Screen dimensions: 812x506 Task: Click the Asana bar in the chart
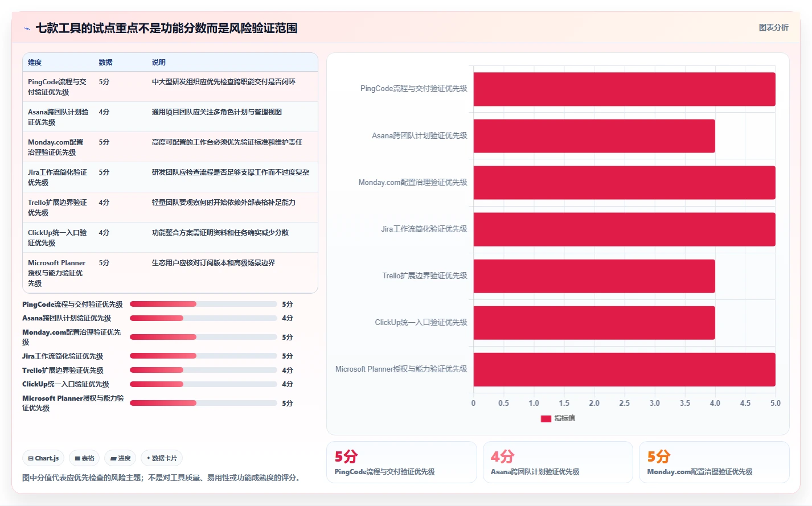tap(594, 136)
